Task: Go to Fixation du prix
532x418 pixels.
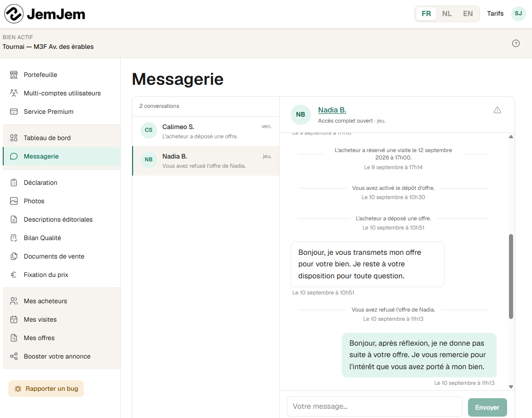Action: [61, 275]
